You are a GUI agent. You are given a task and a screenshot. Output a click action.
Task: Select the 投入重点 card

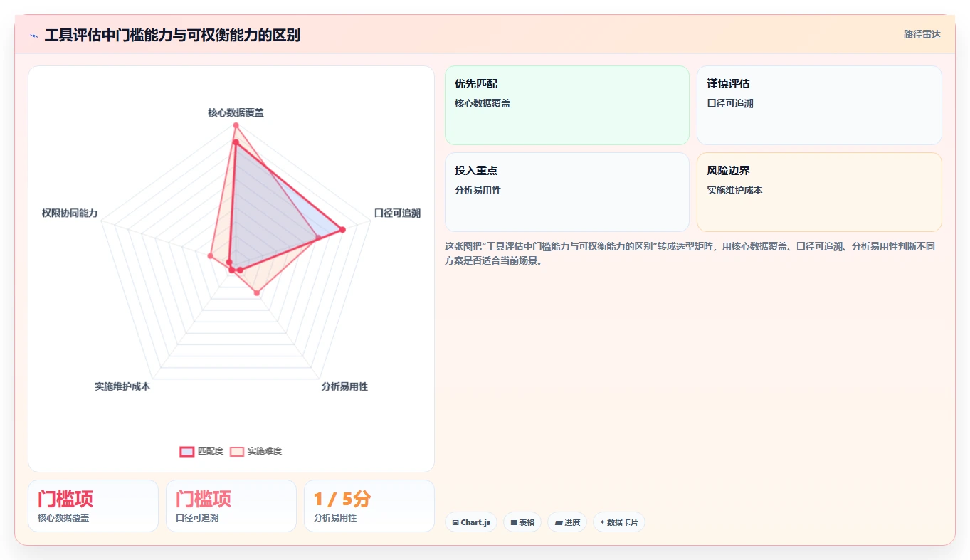point(567,192)
